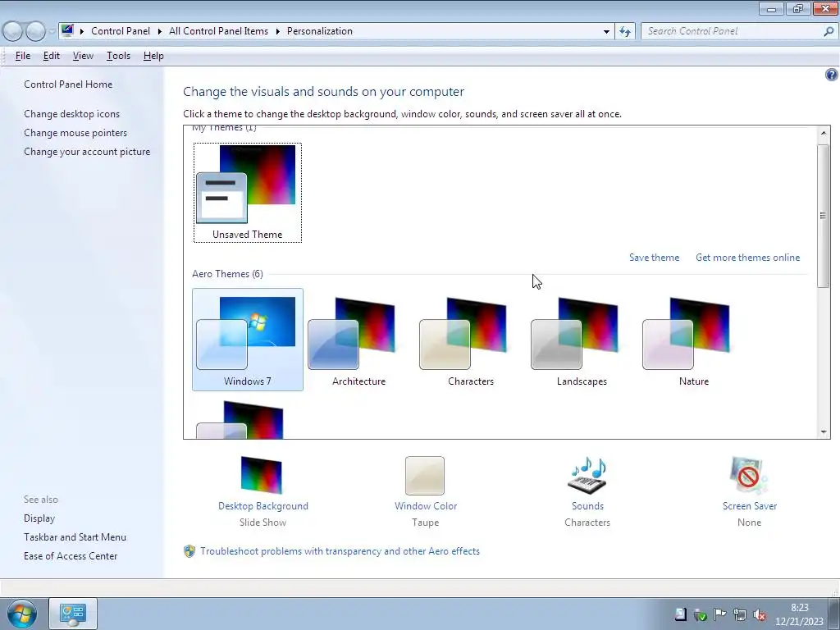Open the Windows Start button
Viewport: 840px width, 630px height.
tap(22, 614)
